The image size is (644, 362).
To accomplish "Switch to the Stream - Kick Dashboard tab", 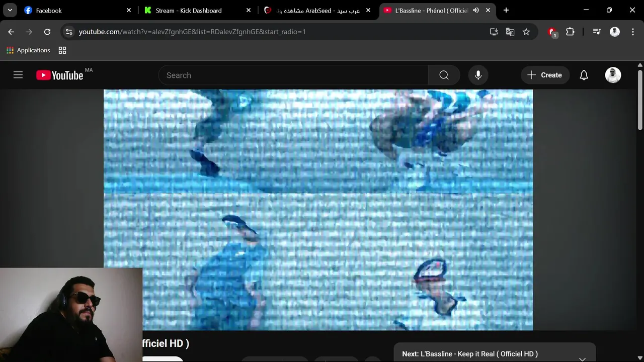I will point(197,10).
